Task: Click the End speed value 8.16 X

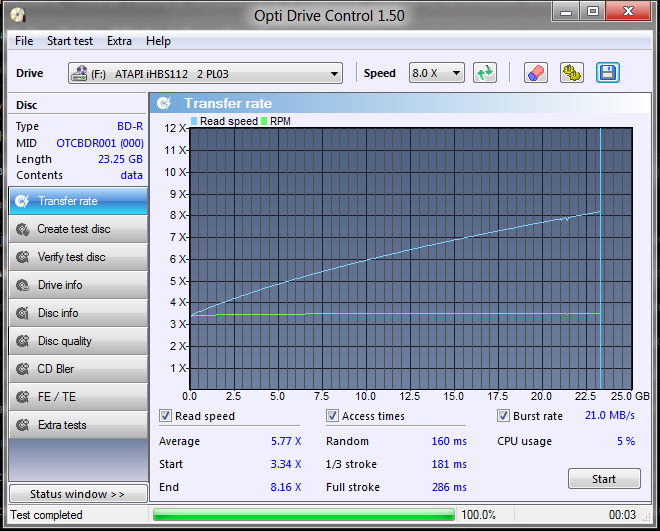Action: 286,487
